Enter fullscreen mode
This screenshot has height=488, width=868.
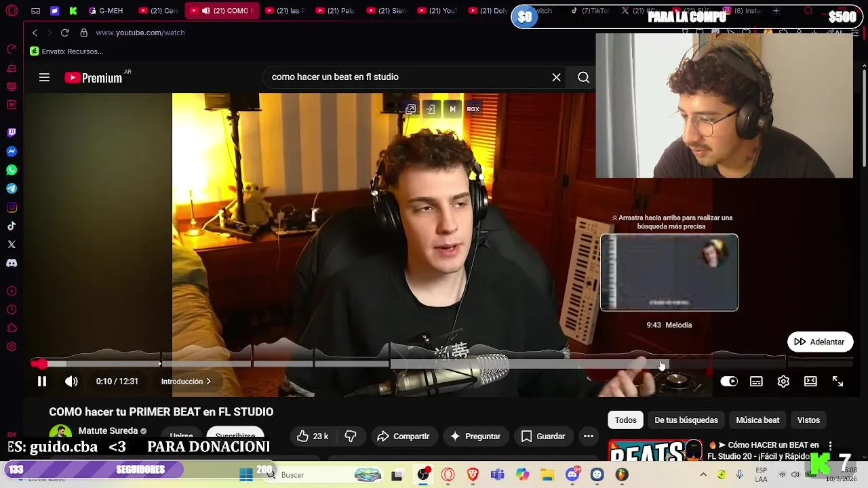(837, 382)
